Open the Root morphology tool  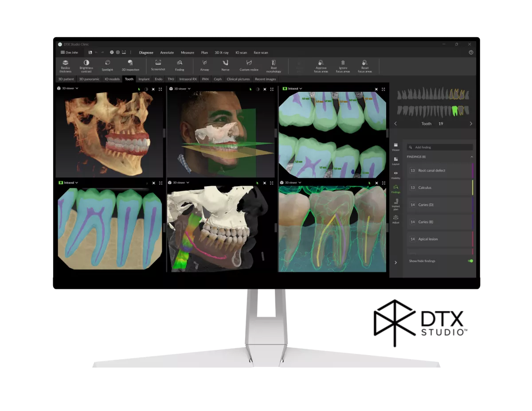274,66
